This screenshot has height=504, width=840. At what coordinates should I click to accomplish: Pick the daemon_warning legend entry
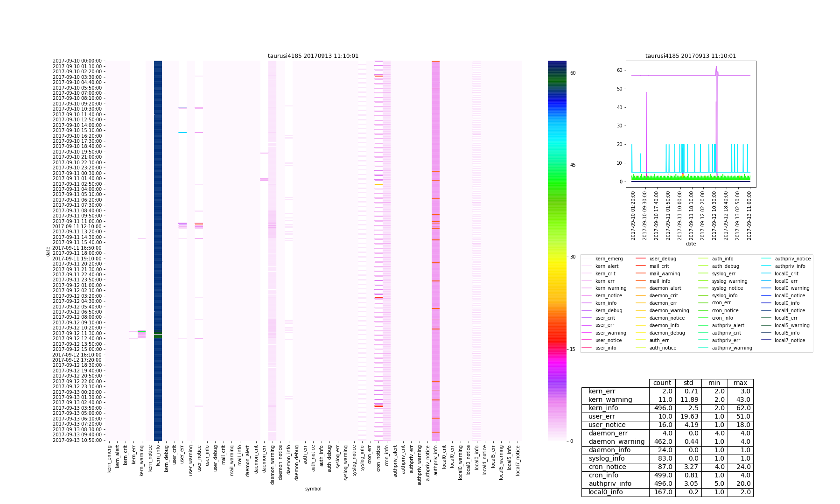pos(669,311)
